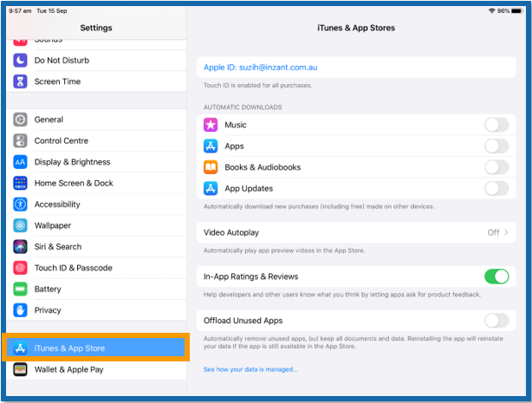Open Video Autoplay chevron
Viewport: 532px width, 403px height.
coord(506,232)
